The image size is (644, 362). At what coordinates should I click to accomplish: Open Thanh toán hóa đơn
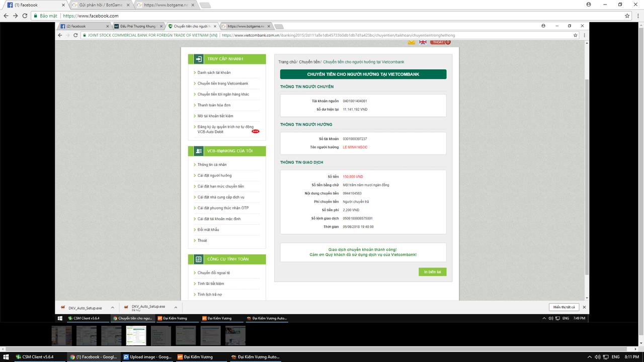click(214, 105)
